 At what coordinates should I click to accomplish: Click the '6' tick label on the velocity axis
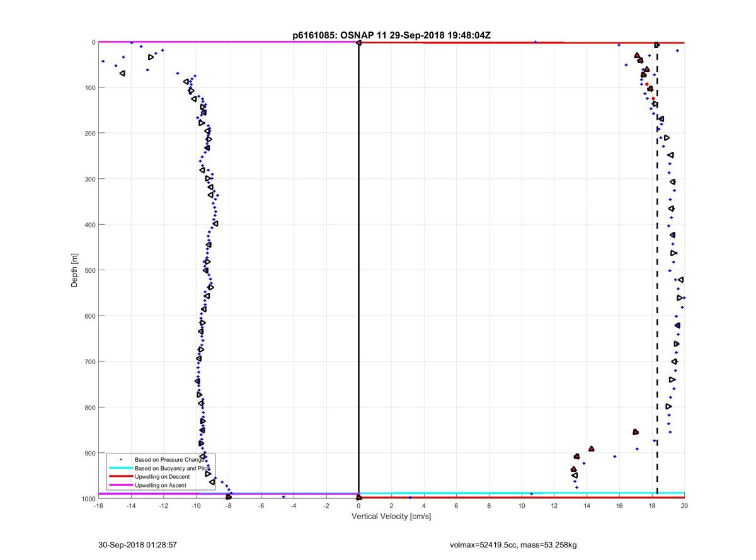pos(456,505)
